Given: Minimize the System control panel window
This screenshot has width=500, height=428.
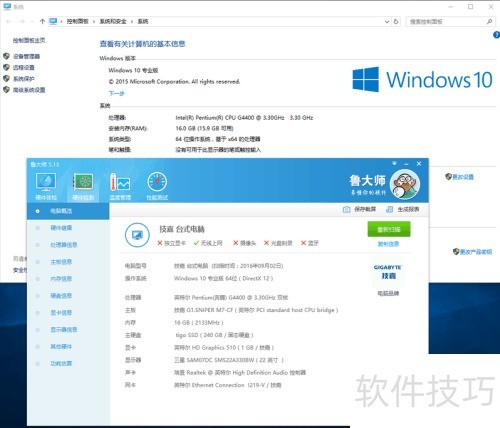Looking at the screenshot, I should [450, 7].
